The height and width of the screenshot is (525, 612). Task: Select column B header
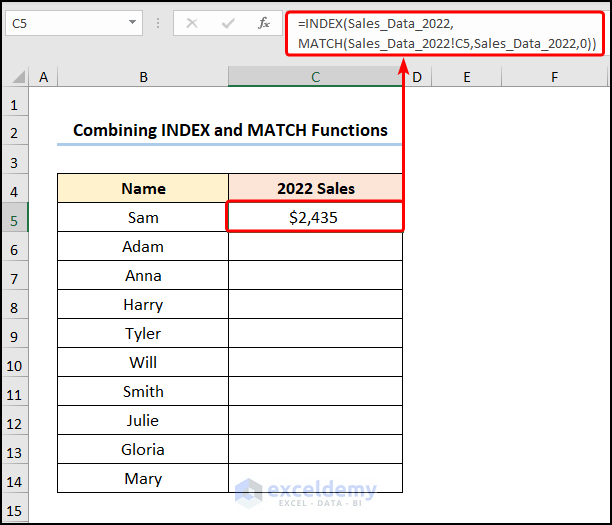[143, 77]
